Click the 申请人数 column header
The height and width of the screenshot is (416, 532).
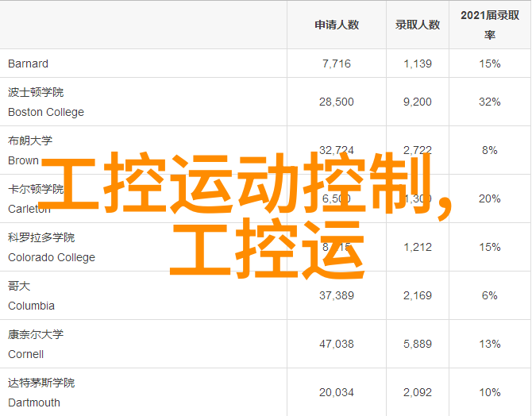[x=337, y=25]
